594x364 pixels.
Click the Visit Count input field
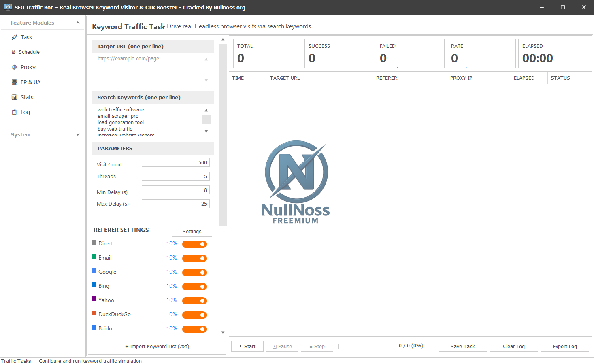(175, 163)
